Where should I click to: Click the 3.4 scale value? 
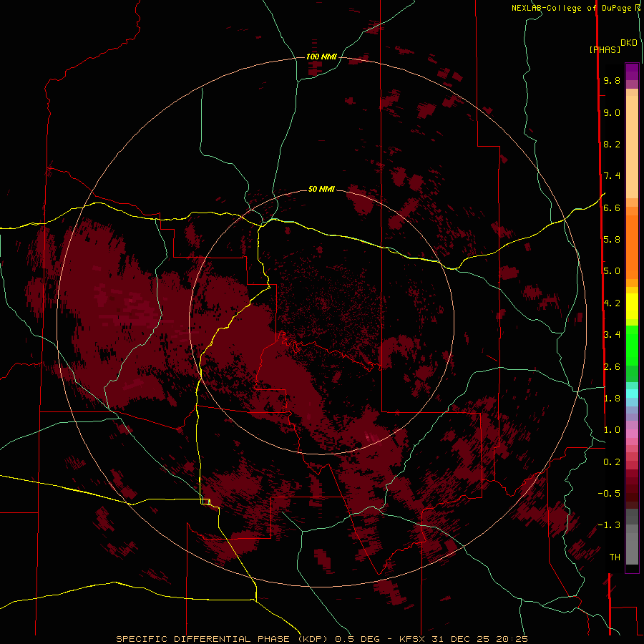pyautogui.click(x=612, y=335)
